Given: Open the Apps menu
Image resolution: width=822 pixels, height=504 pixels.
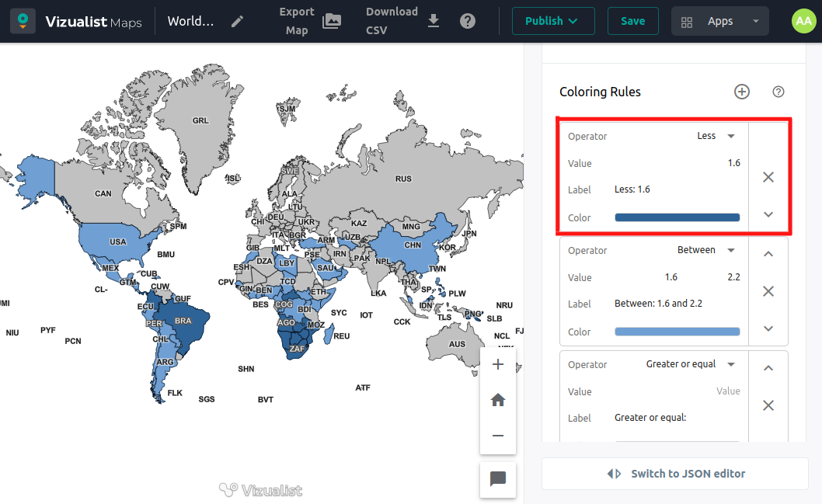Looking at the screenshot, I should click(719, 21).
